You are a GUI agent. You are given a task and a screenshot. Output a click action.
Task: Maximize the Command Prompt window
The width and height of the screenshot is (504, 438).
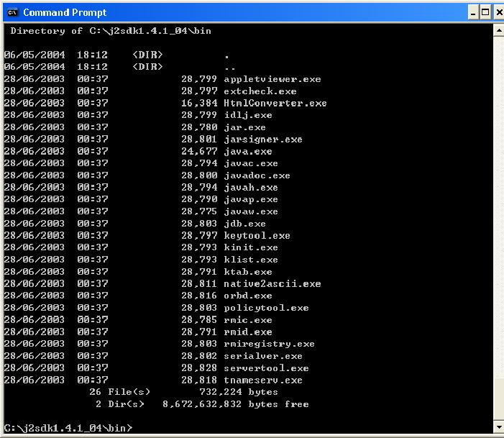click(485, 13)
